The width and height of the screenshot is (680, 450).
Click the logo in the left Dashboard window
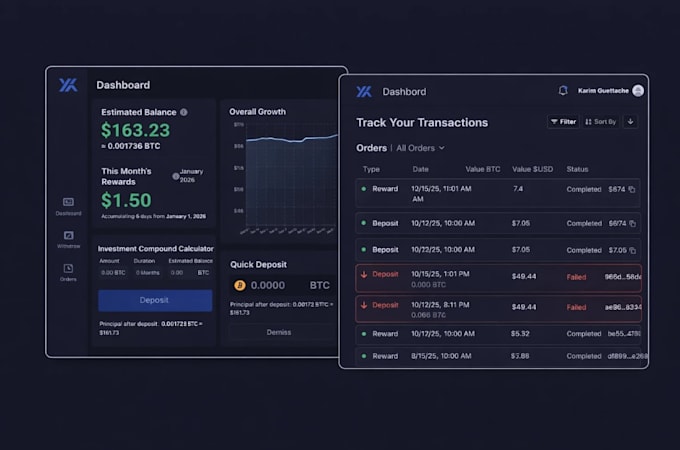(x=68, y=85)
